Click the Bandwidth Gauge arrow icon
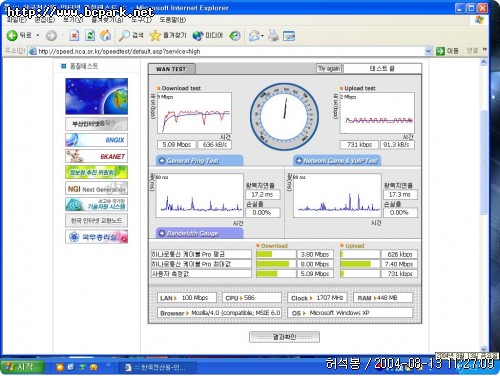 (162, 233)
